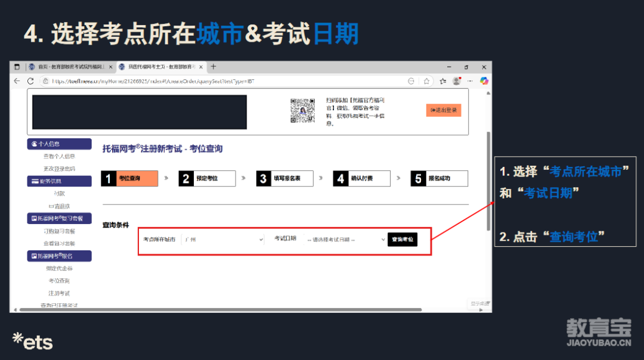Select step 4 确认付费
The height and width of the screenshot is (360, 644).
361,179
